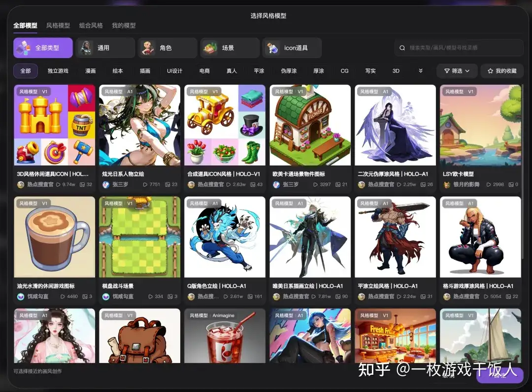Open 二次元伪厚涂风格 model thumbnail
Screen dimensions: 532x392
(x=395, y=125)
